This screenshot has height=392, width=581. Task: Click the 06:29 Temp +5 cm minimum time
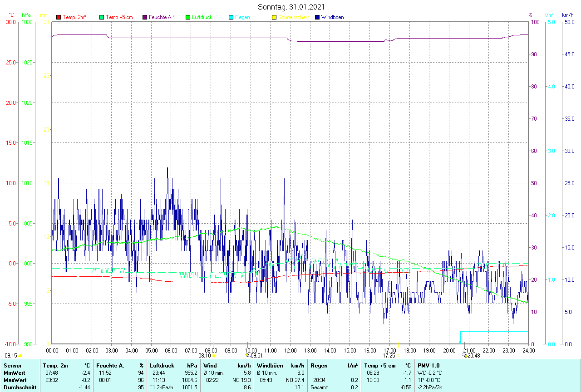pyautogui.click(x=373, y=373)
